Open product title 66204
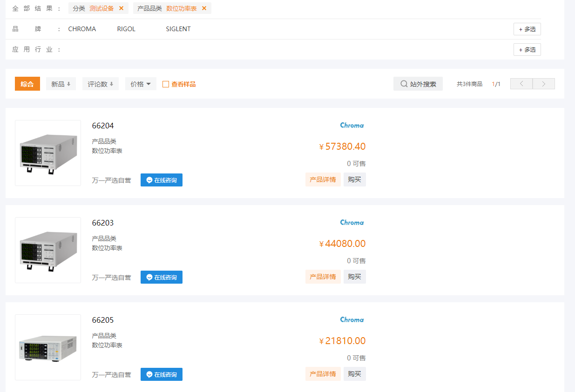 coord(103,126)
